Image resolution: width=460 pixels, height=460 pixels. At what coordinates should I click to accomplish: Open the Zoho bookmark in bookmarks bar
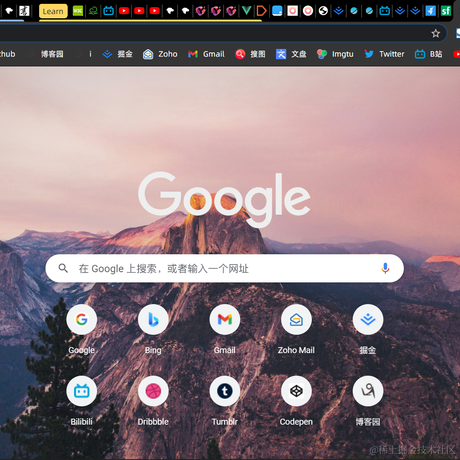(x=160, y=54)
